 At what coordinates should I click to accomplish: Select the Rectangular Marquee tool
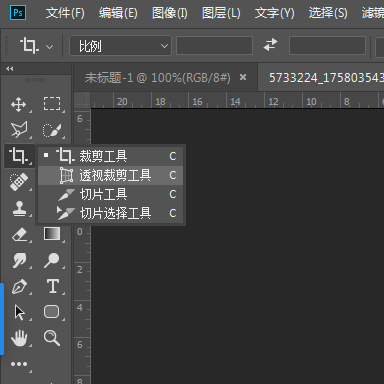[52, 104]
